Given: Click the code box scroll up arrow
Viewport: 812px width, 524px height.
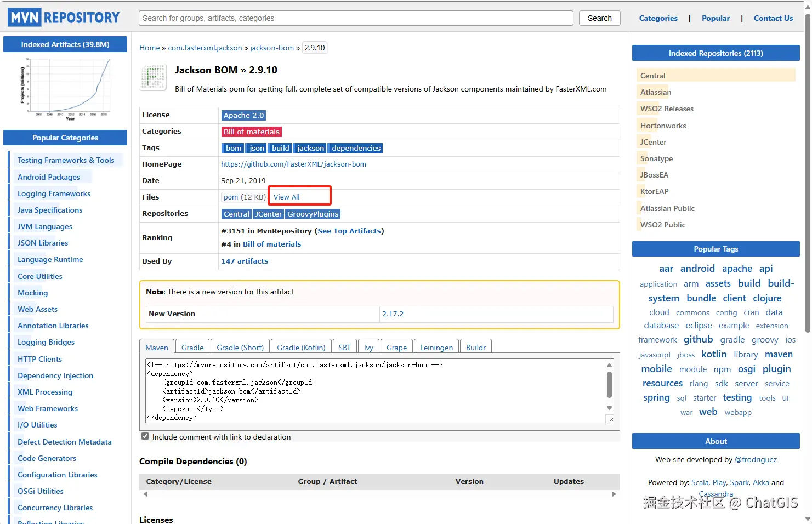Looking at the screenshot, I should click(x=609, y=365).
